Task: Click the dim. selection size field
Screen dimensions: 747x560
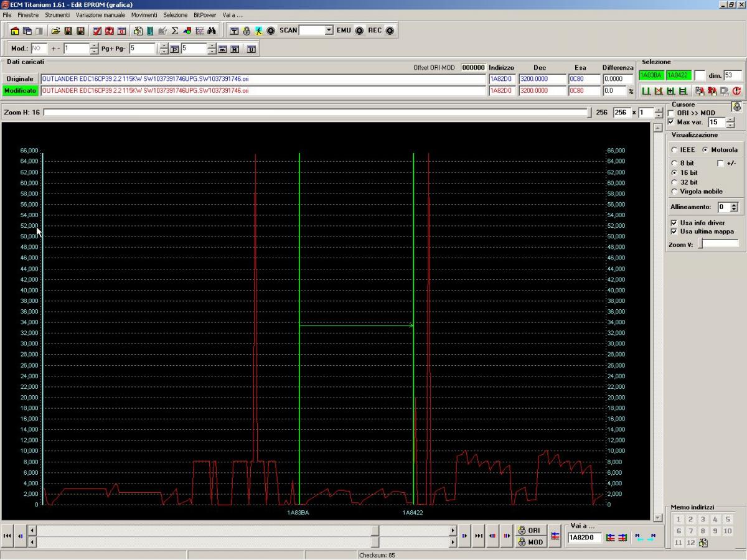Action: (x=733, y=76)
